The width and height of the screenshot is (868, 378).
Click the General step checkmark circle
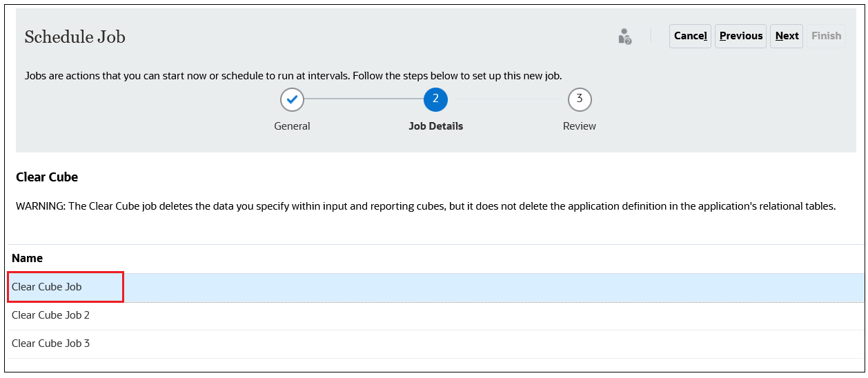coord(292,99)
